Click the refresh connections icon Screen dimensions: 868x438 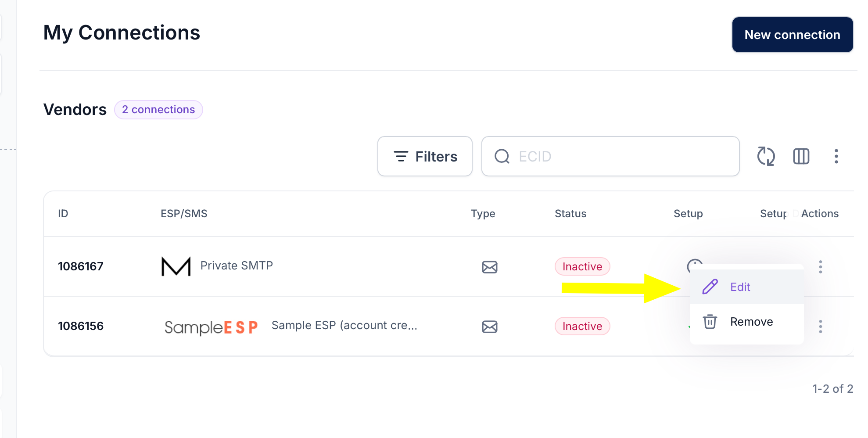coord(766,156)
